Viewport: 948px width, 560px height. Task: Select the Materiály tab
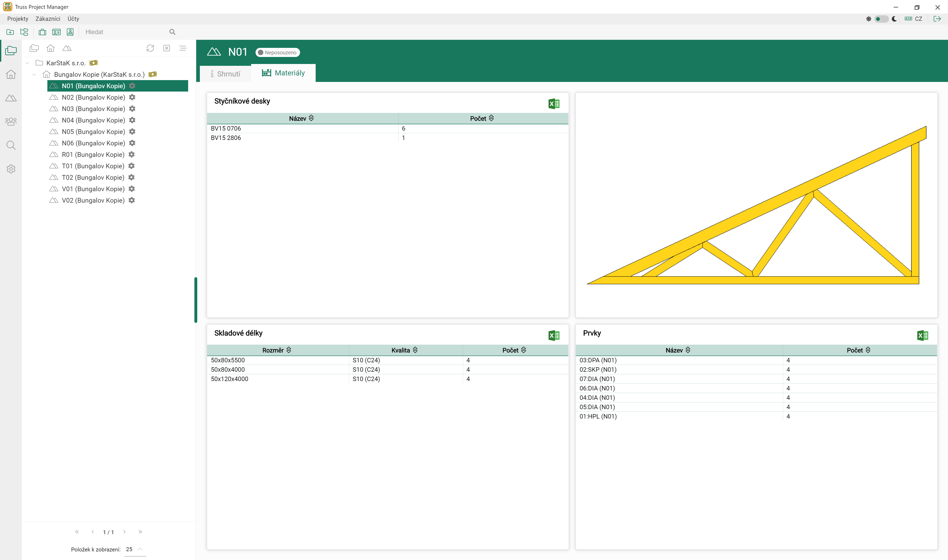tap(283, 73)
